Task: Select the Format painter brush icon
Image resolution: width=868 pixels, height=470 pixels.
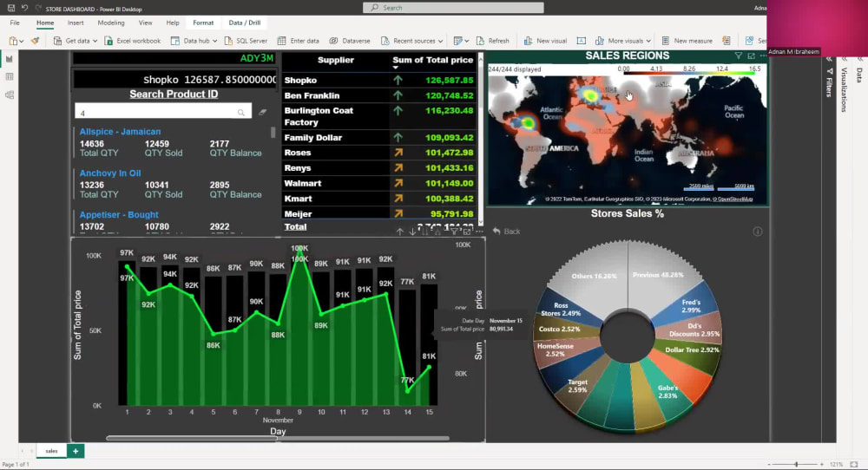Action: 35,41
